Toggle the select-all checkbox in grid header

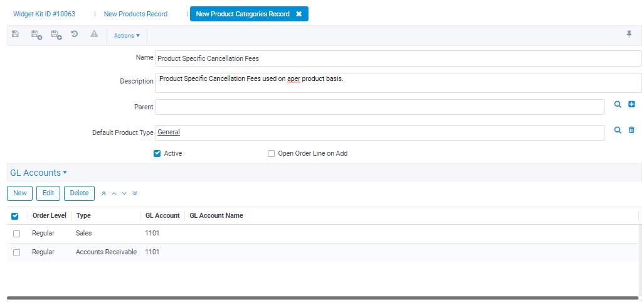pos(15,215)
